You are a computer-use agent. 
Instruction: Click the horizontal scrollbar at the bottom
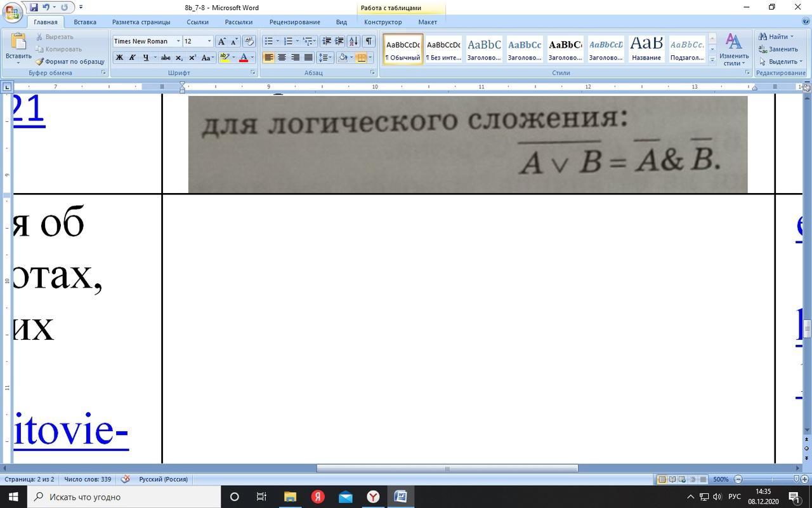[x=447, y=469]
